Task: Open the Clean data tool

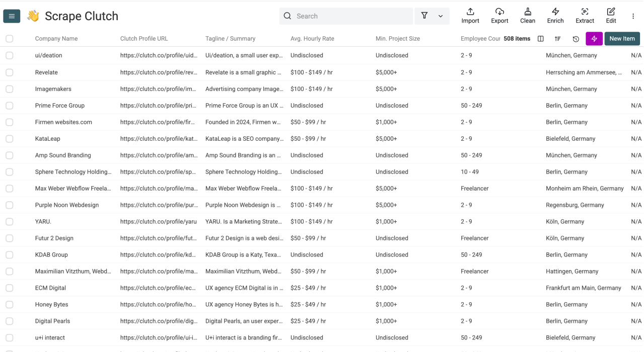Action: click(527, 12)
